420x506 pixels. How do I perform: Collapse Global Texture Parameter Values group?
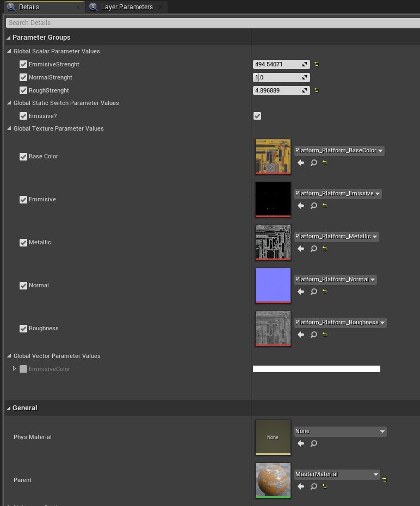(x=9, y=128)
